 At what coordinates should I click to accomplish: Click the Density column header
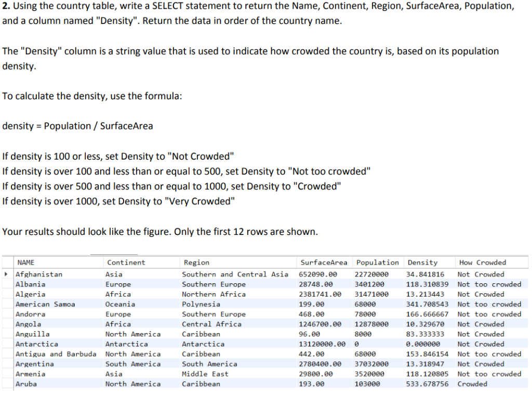422,262
